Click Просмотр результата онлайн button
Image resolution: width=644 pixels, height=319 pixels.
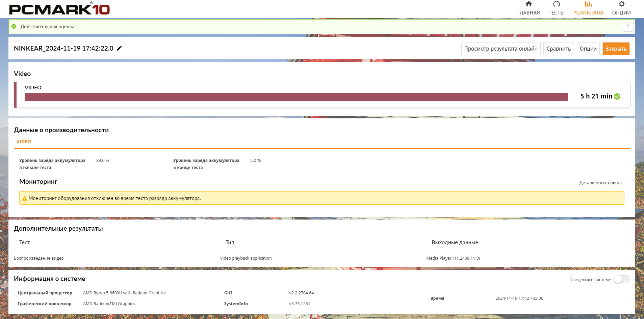pyautogui.click(x=501, y=49)
